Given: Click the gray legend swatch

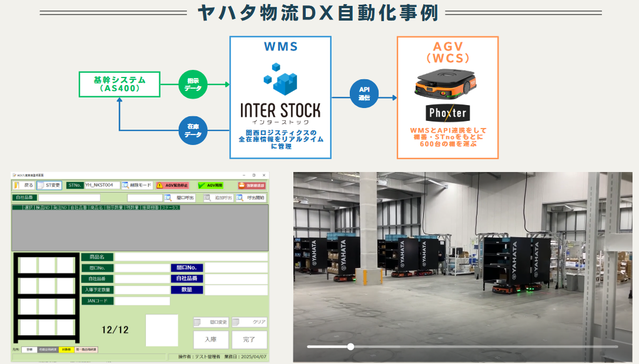Looking at the screenshot, I should tap(48, 350).
